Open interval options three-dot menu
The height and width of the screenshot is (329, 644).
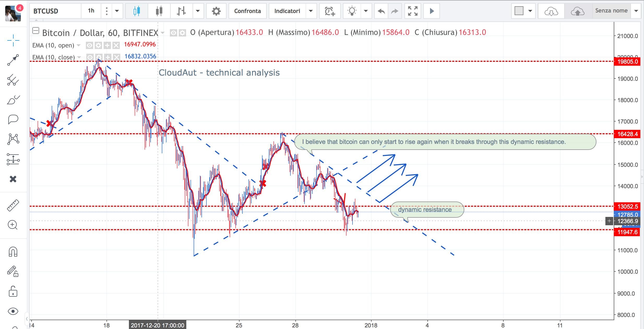(x=106, y=11)
